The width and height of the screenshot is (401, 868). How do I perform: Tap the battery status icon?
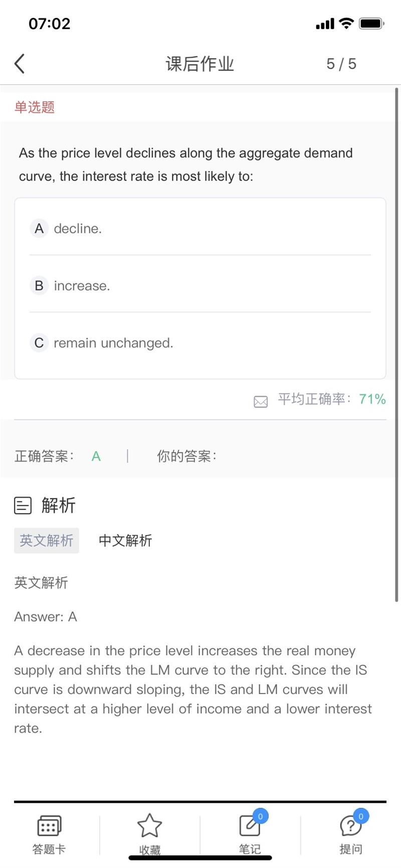point(372,23)
